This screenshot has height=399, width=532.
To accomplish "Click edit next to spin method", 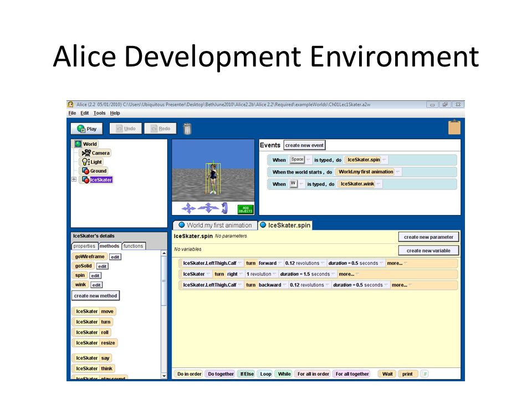I will 95,275.
